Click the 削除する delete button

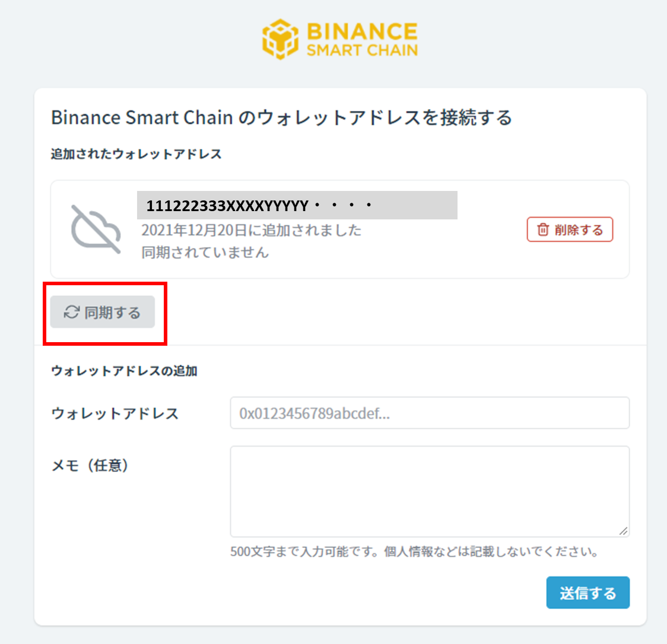pos(570,229)
